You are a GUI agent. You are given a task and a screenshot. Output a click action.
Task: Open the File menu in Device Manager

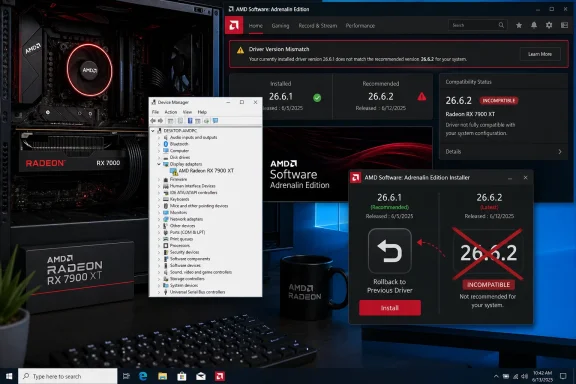coord(155,112)
